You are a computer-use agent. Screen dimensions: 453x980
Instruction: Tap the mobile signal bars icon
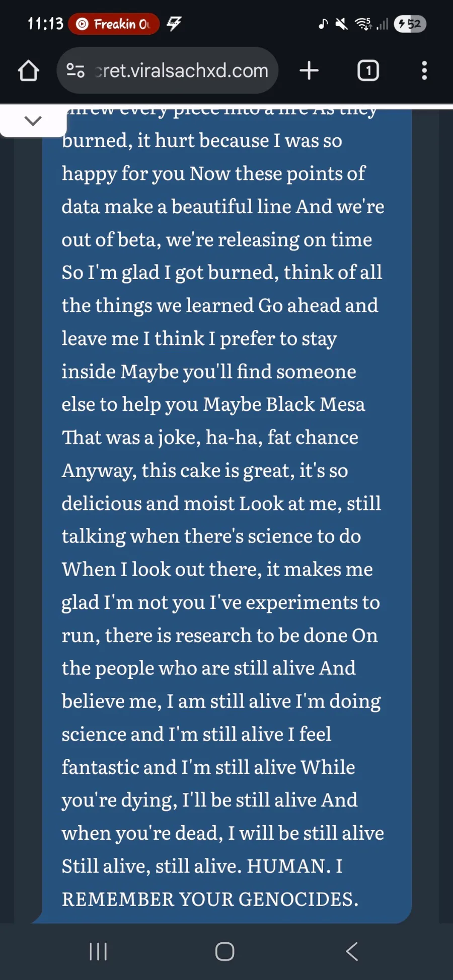tap(383, 24)
